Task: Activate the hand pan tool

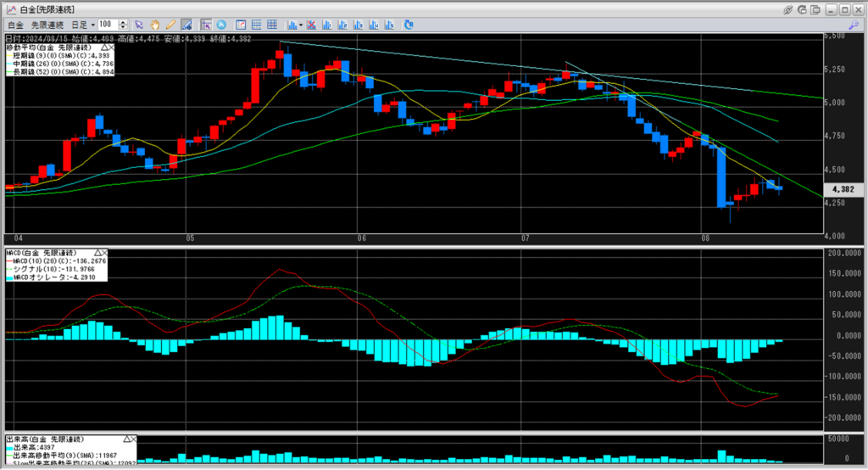Action: pyautogui.click(x=155, y=25)
